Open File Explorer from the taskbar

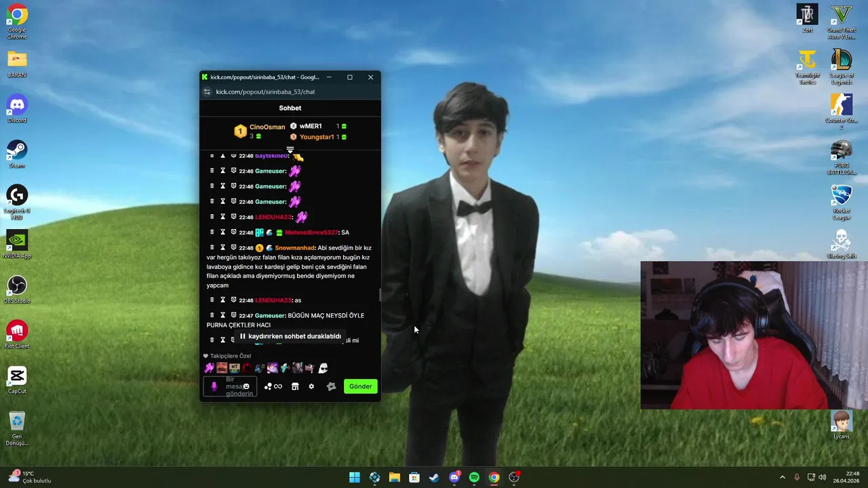[x=394, y=477]
